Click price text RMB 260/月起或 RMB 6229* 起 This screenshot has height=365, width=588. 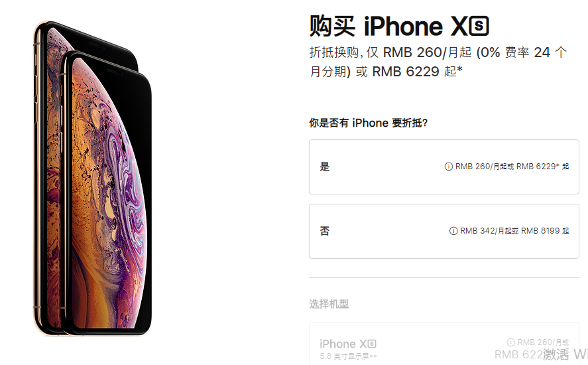[x=512, y=167]
